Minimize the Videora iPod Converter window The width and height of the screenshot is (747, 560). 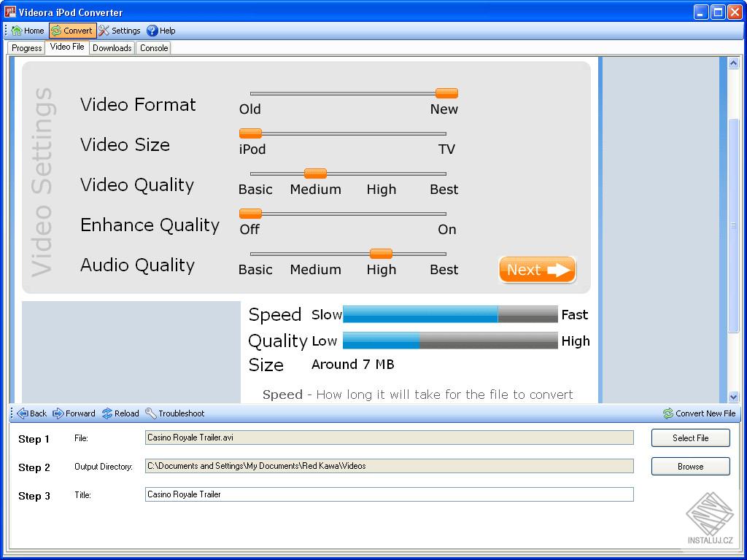point(701,12)
